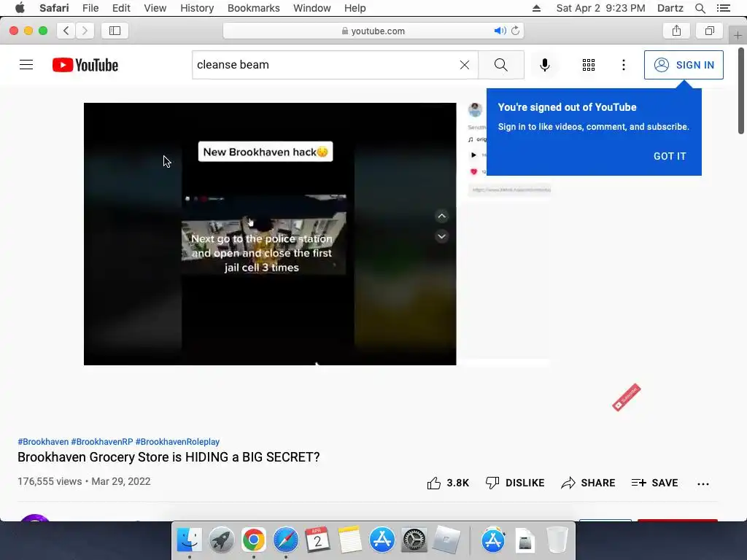This screenshot has width=747, height=560.
Task: Click the youtube.com address bar
Action: (x=373, y=31)
